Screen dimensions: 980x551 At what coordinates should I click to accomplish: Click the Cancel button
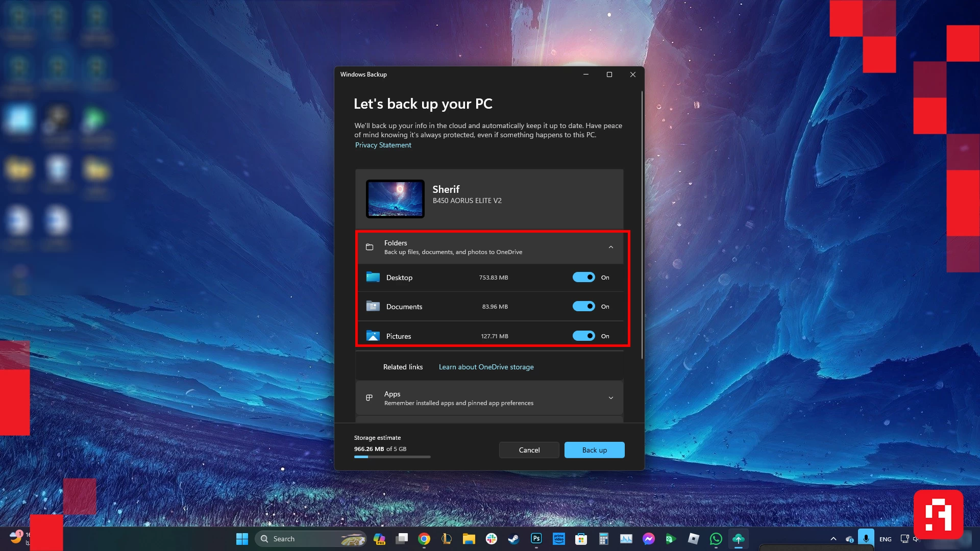529,450
